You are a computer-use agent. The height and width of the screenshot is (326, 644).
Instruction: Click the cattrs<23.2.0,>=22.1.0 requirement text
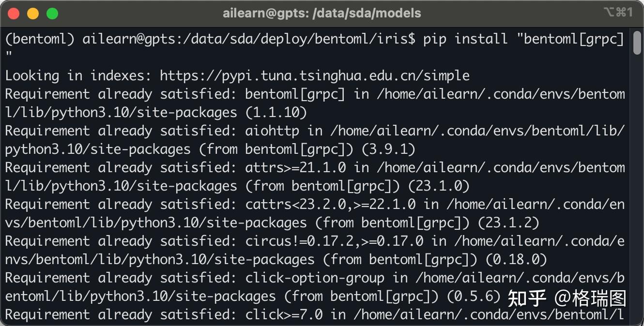(330, 205)
